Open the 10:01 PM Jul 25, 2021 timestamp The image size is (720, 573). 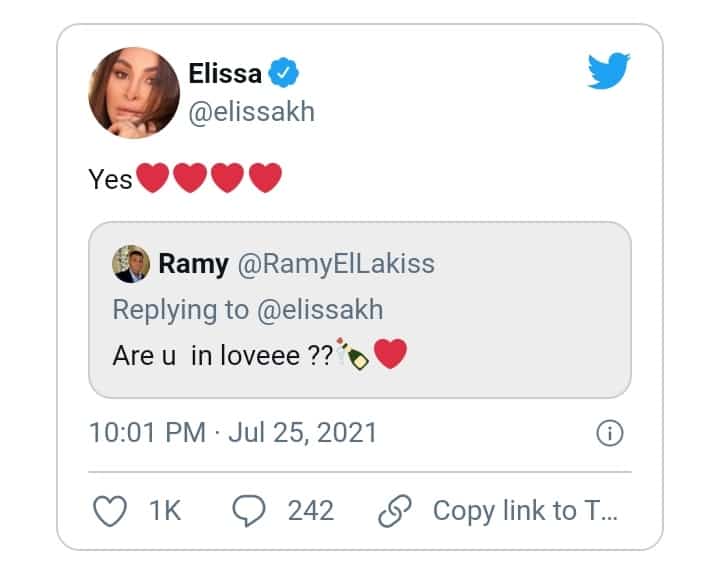[x=233, y=433]
